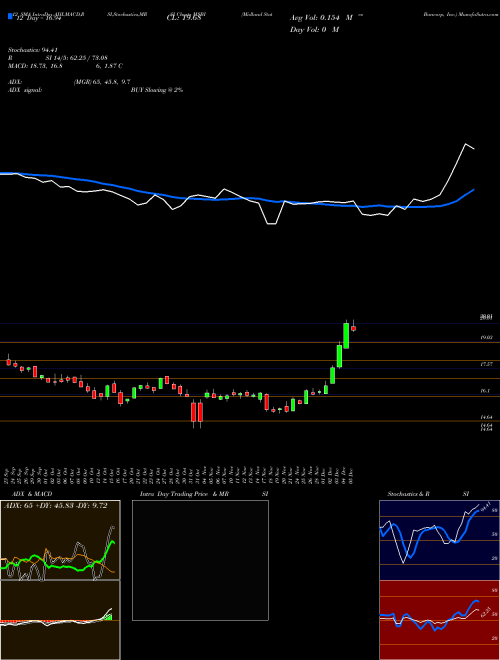
Task: Click the 'SI 14/3: 62.25 / 73.08' reading
Action: click(77, 58)
